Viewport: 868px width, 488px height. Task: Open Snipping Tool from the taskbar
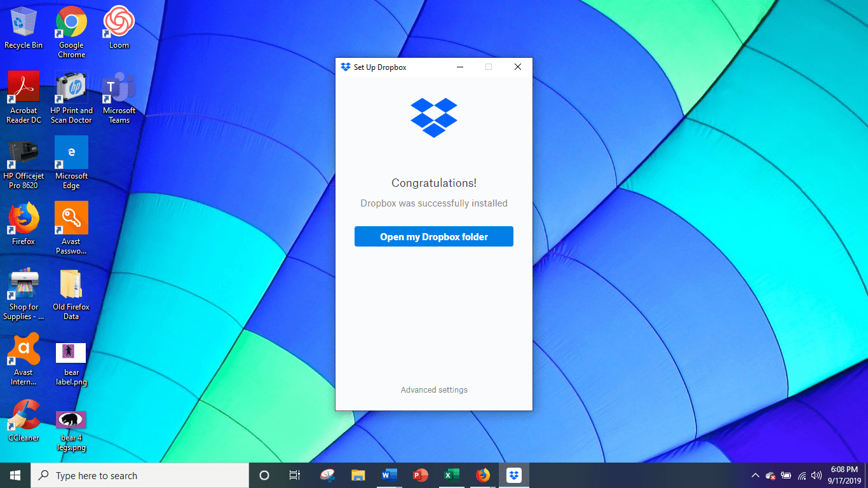[327, 475]
